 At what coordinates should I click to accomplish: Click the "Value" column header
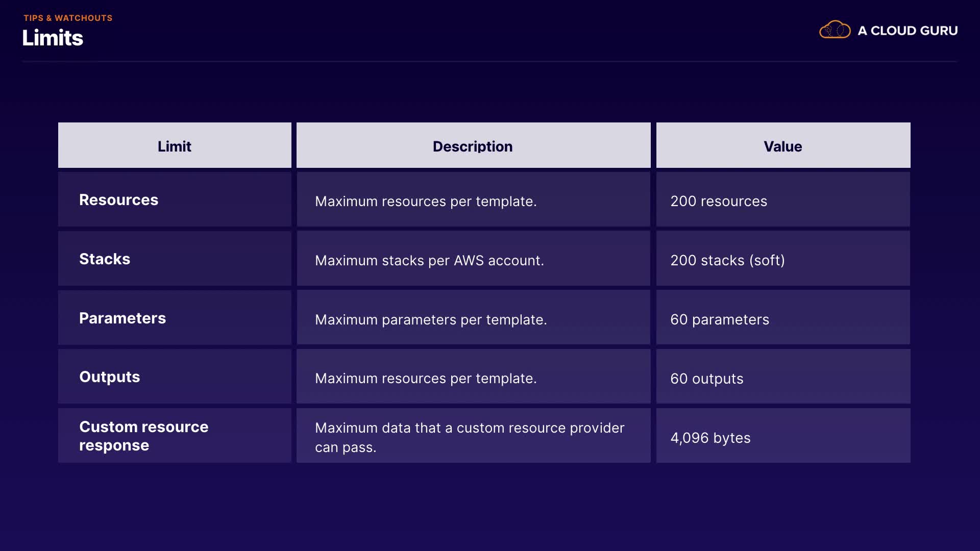(782, 146)
